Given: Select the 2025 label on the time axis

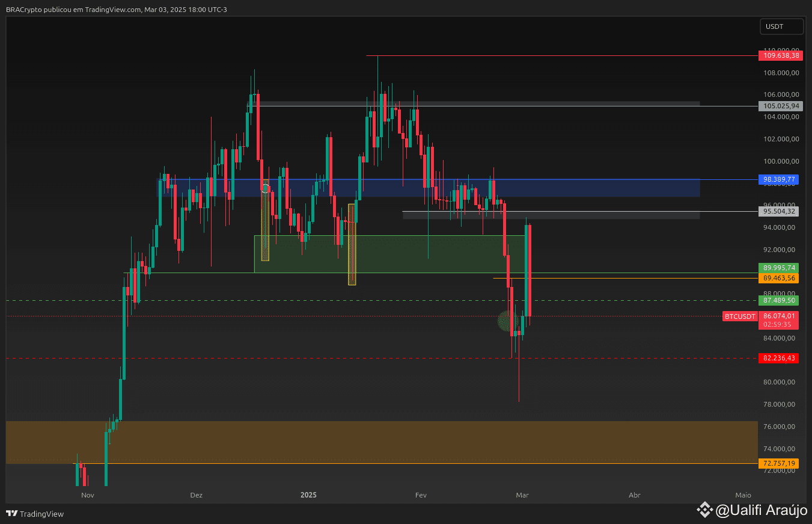Looking at the screenshot, I should pos(308,495).
